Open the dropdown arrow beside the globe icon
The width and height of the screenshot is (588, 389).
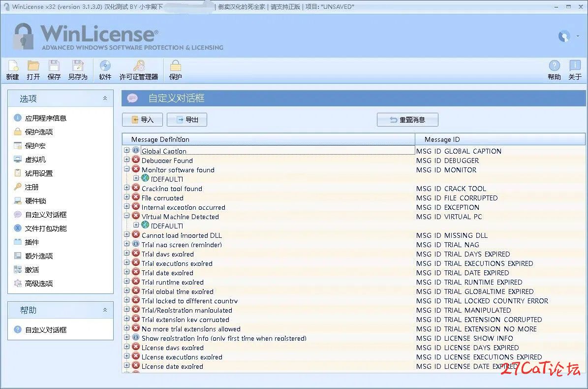(578, 36)
